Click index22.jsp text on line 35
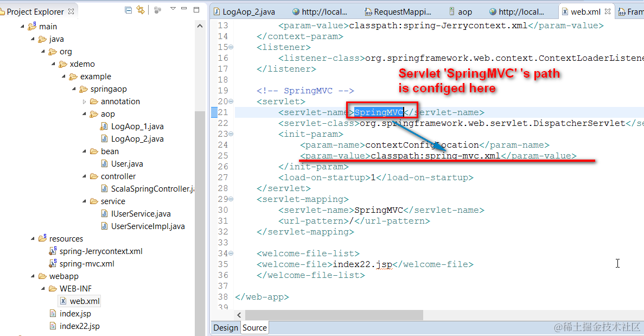 362,264
